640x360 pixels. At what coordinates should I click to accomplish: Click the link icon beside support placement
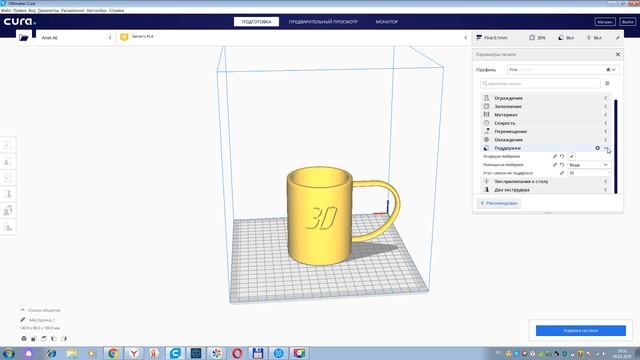point(555,165)
